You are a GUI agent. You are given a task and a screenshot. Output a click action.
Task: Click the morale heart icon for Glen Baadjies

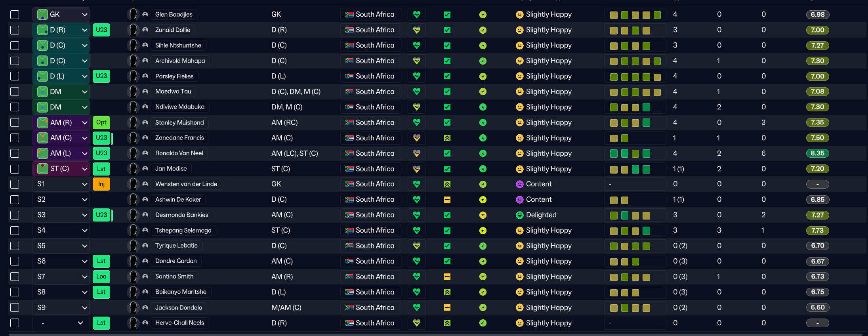tap(416, 15)
